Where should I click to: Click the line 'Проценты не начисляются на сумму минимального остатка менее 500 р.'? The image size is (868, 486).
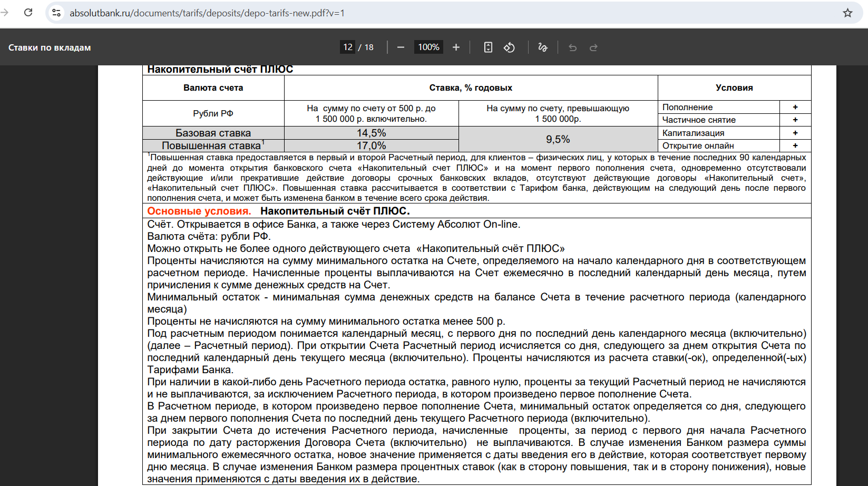[x=326, y=321]
